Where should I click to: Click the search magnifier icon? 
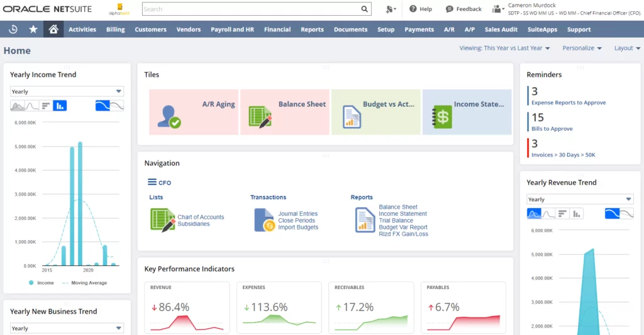tap(364, 9)
